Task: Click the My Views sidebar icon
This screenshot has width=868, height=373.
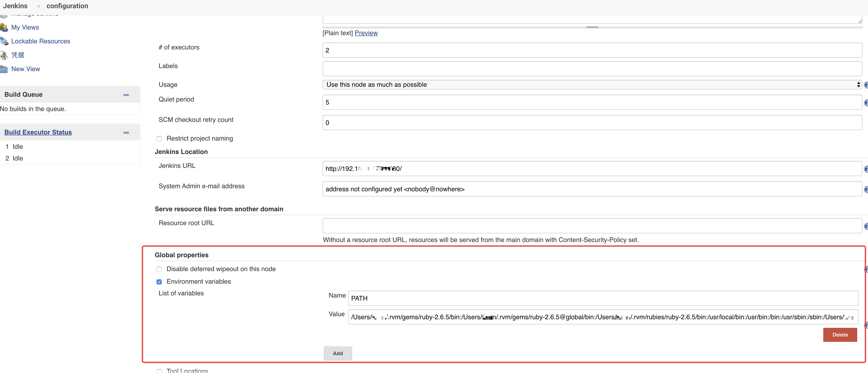Action: 4,27
